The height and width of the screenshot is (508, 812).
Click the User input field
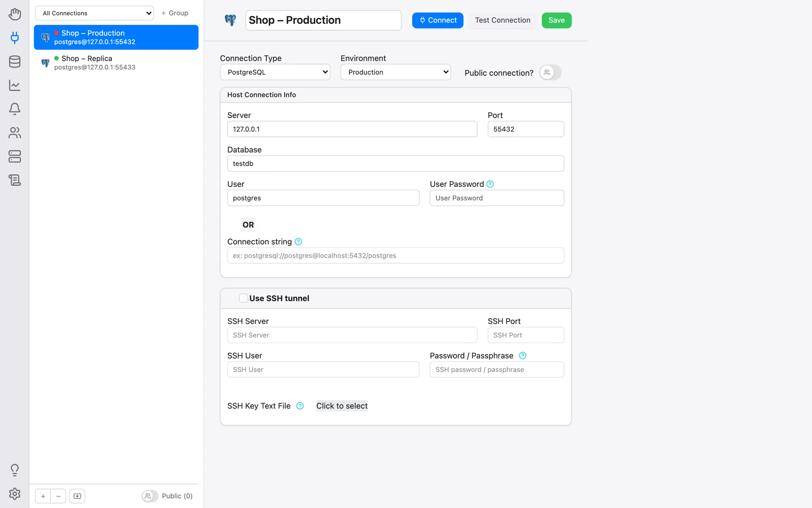[323, 198]
